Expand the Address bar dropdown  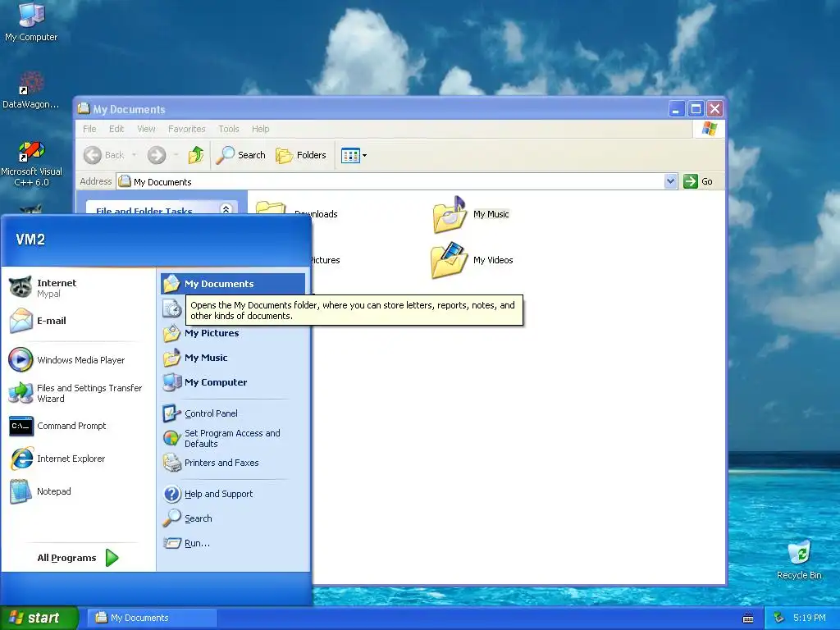(670, 181)
